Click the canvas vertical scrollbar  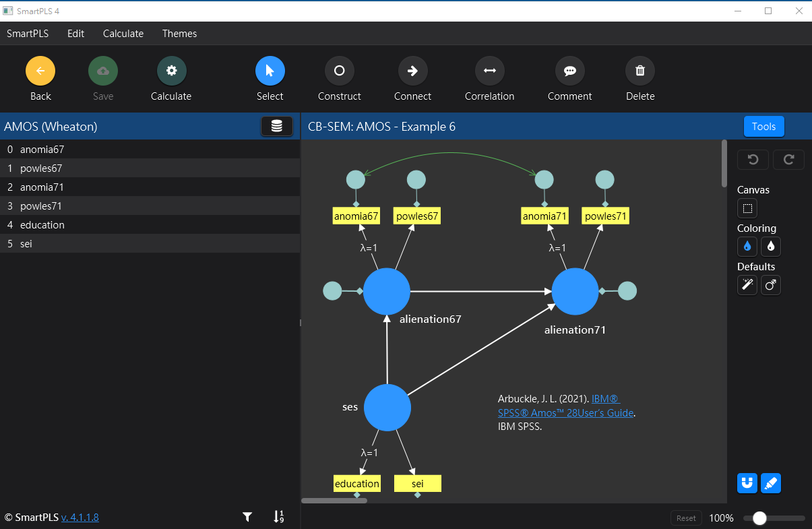point(724,164)
